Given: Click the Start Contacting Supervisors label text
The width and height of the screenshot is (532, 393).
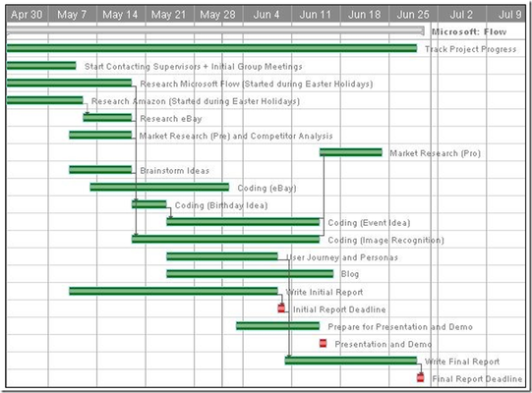Looking at the screenshot, I should [194, 67].
